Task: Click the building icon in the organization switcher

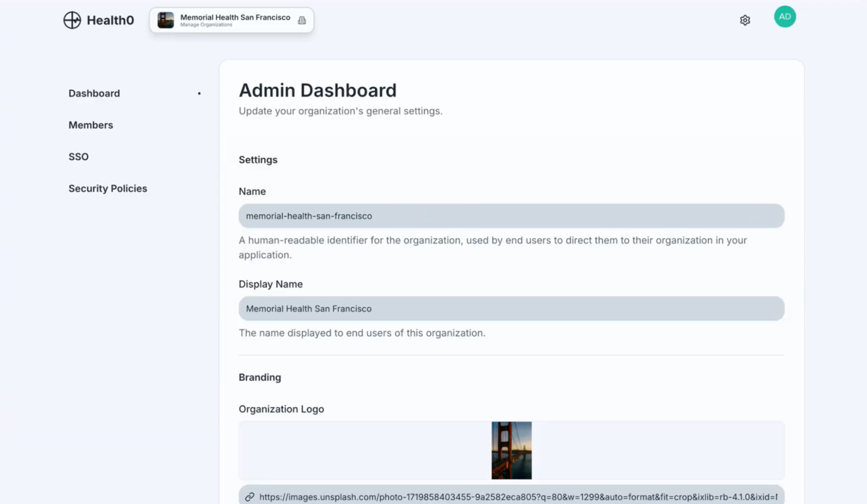Action: click(x=302, y=20)
